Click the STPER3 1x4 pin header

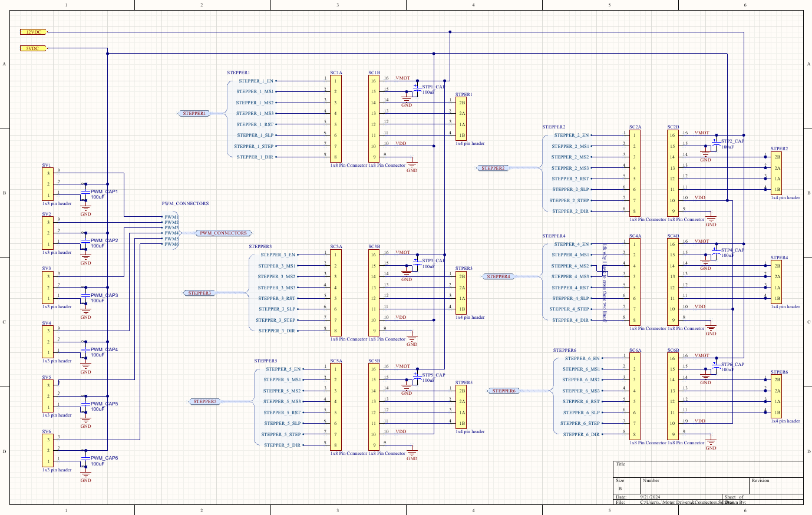461,293
